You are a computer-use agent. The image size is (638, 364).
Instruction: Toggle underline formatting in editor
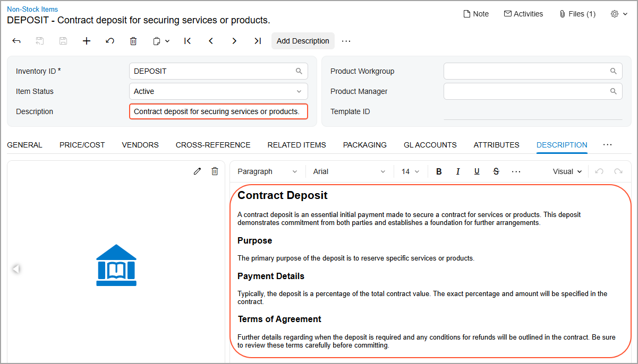[x=477, y=171]
